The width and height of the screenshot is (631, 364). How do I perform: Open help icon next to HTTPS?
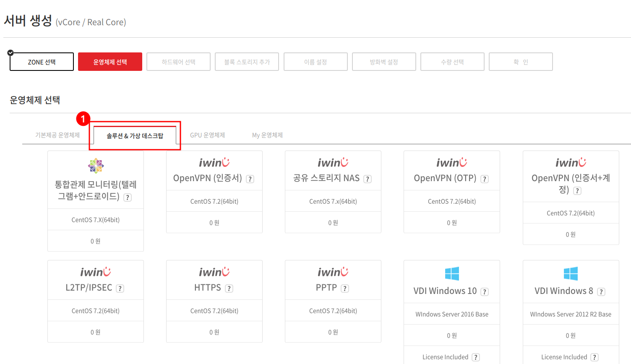229,289
